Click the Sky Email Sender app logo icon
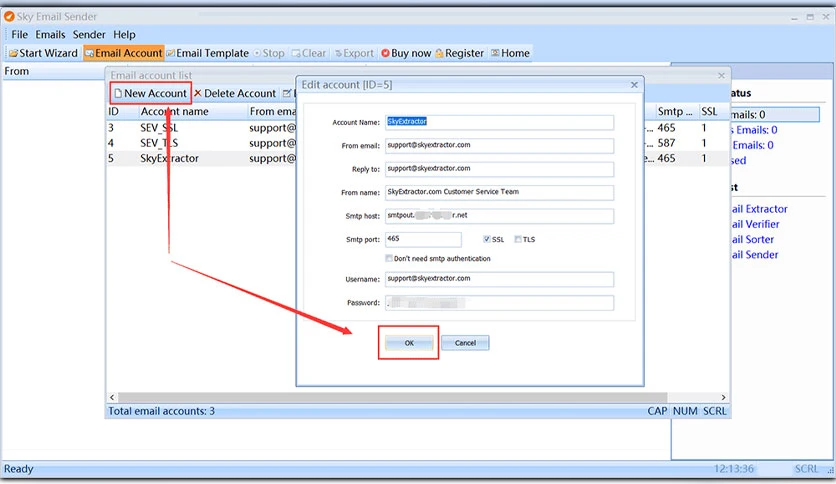 coord(9,17)
